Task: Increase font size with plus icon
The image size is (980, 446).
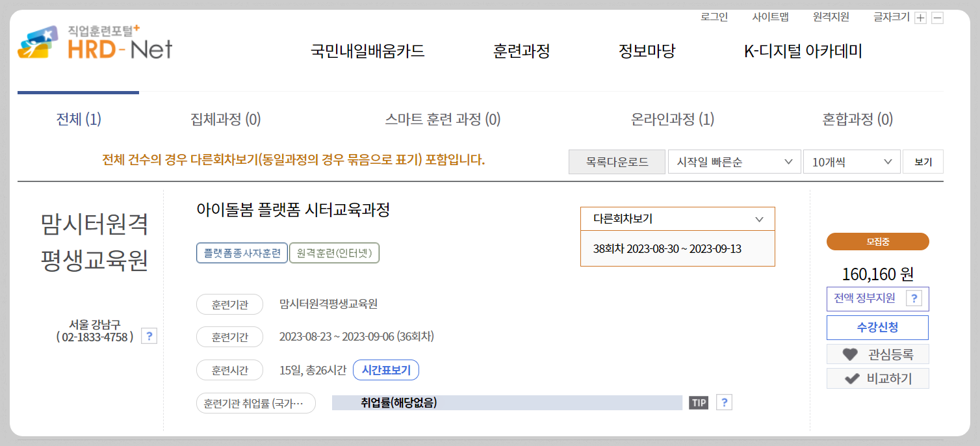Action: [920, 18]
